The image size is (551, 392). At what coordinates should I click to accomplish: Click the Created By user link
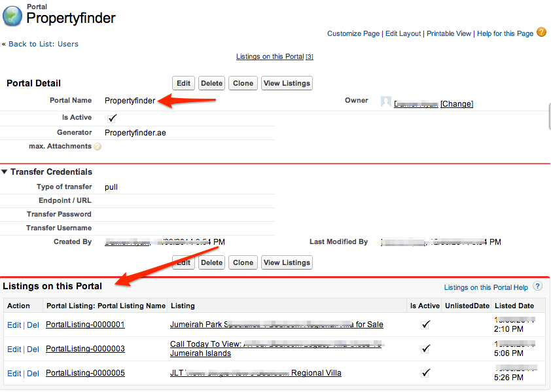tap(128, 242)
